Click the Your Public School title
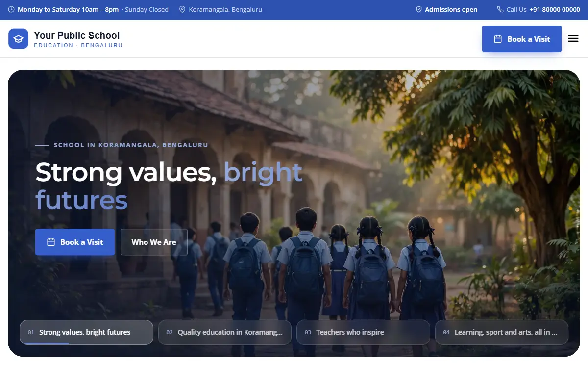588x368 pixels. coord(77,35)
